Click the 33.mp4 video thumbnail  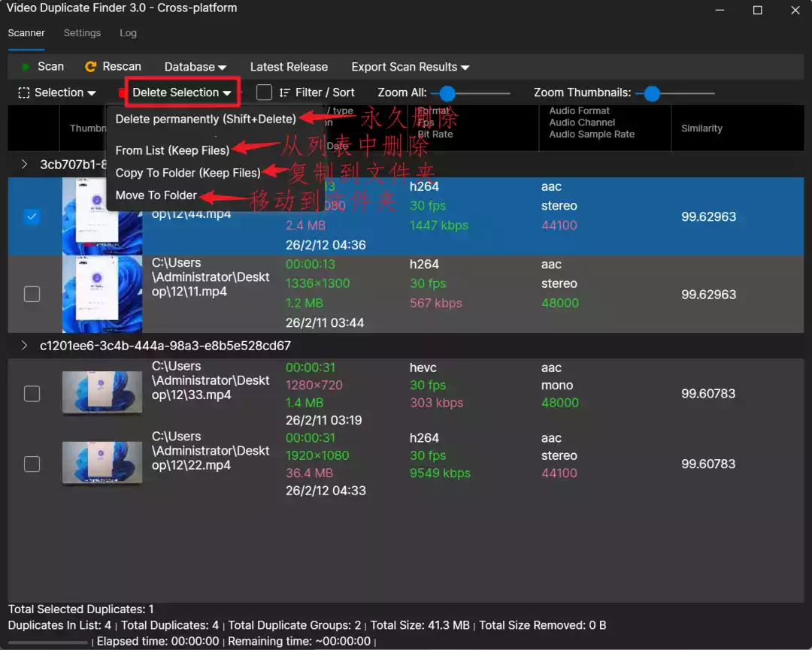(102, 393)
